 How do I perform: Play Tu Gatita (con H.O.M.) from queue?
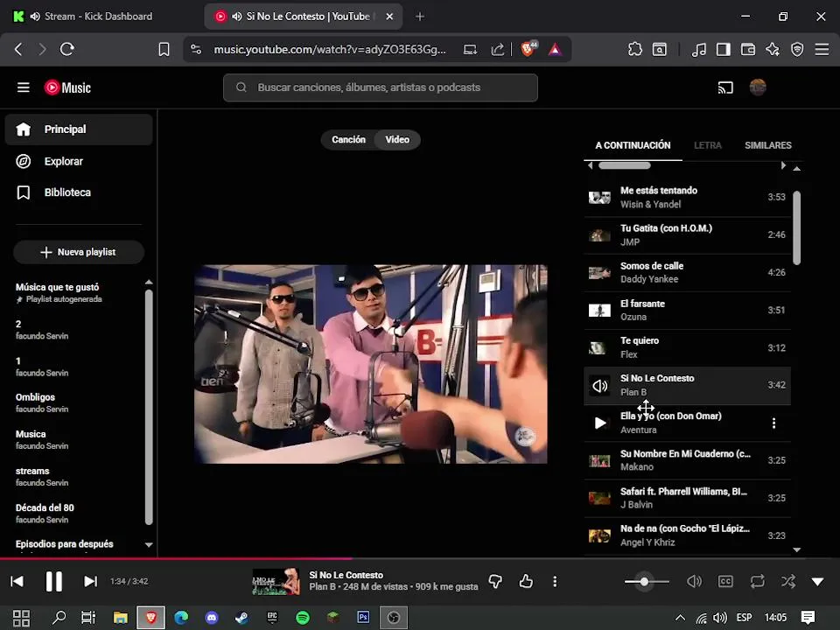coord(688,234)
